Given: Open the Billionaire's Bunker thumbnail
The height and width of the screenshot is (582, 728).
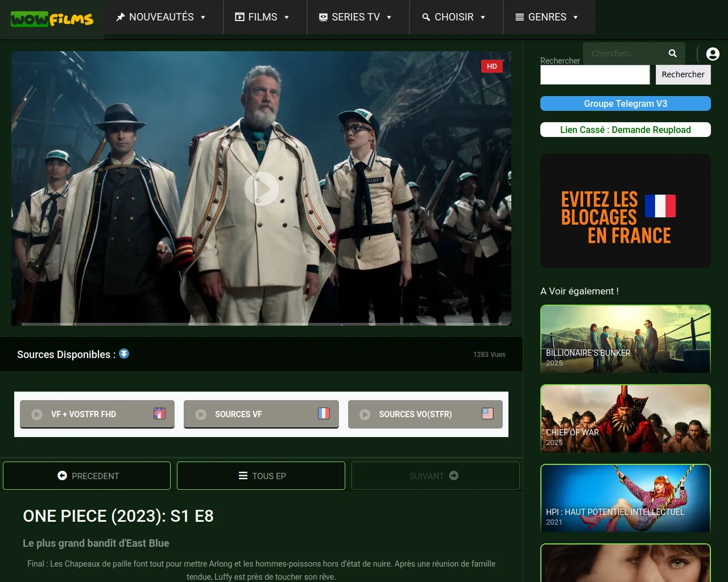Looking at the screenshot, I should click(x=626, y=339).
